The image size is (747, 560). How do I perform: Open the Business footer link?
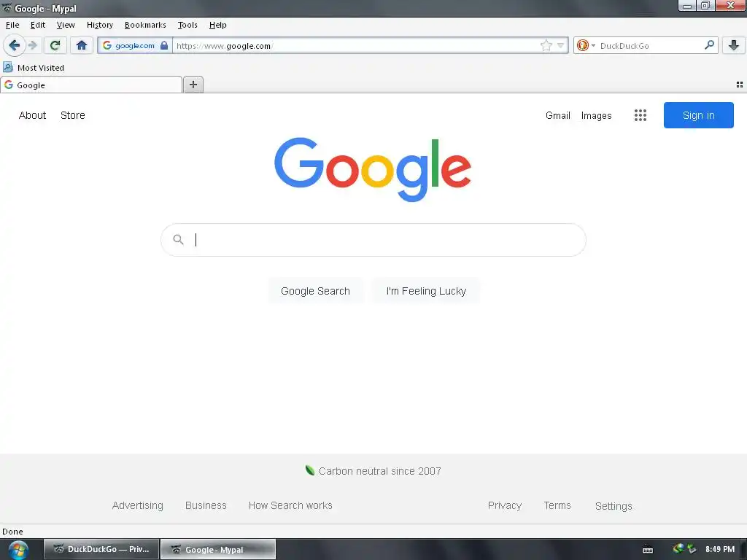206,505
